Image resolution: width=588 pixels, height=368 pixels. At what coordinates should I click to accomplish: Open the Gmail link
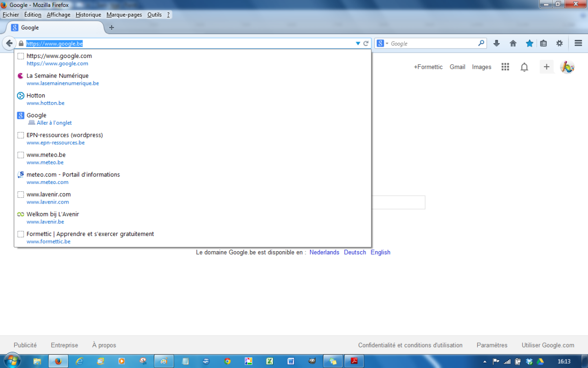pyautogui.click(x=458, y=67)
